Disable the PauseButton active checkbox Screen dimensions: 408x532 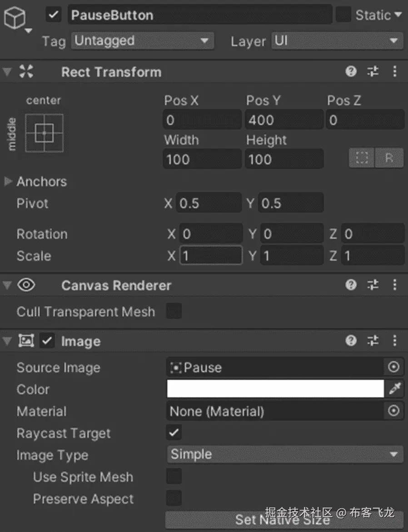pyautogui.click(x=54, y=15)
